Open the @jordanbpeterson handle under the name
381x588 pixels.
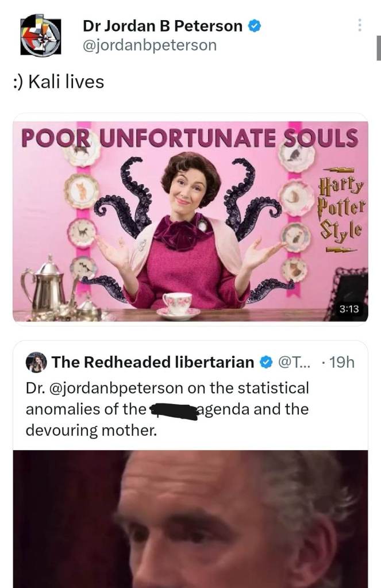(149, 45)
